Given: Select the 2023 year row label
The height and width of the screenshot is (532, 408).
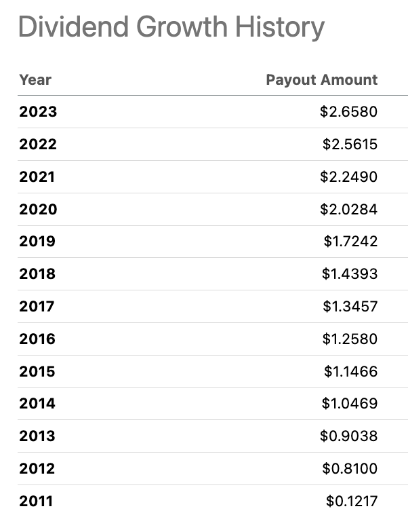Looking at the screenshot, I should point(38,112).
